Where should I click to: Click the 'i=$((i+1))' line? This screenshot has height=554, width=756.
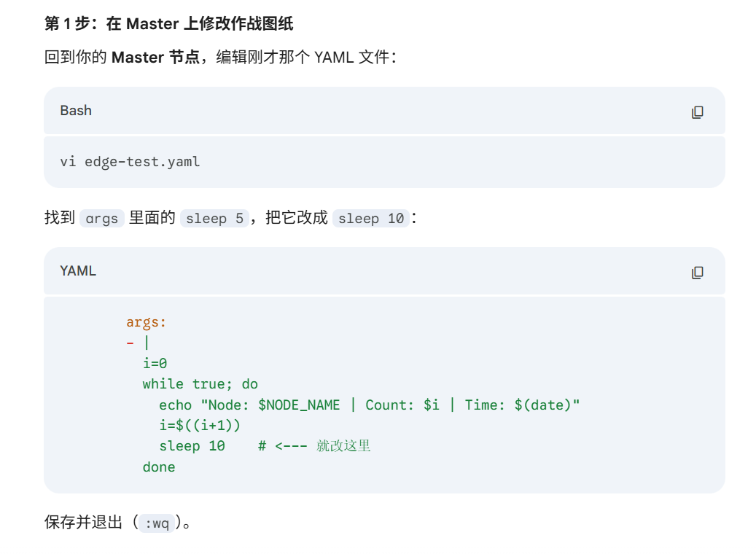(200, 425)
